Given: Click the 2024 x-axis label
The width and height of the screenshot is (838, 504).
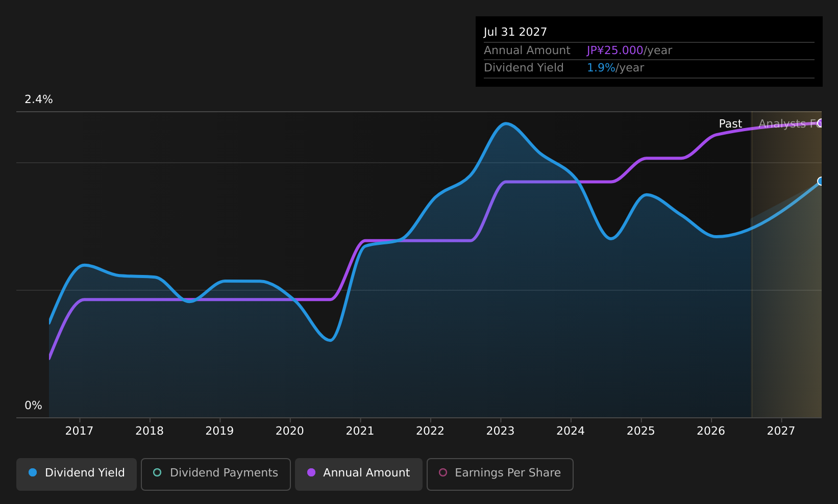Looking at the screenshot, I should [571, 431].
